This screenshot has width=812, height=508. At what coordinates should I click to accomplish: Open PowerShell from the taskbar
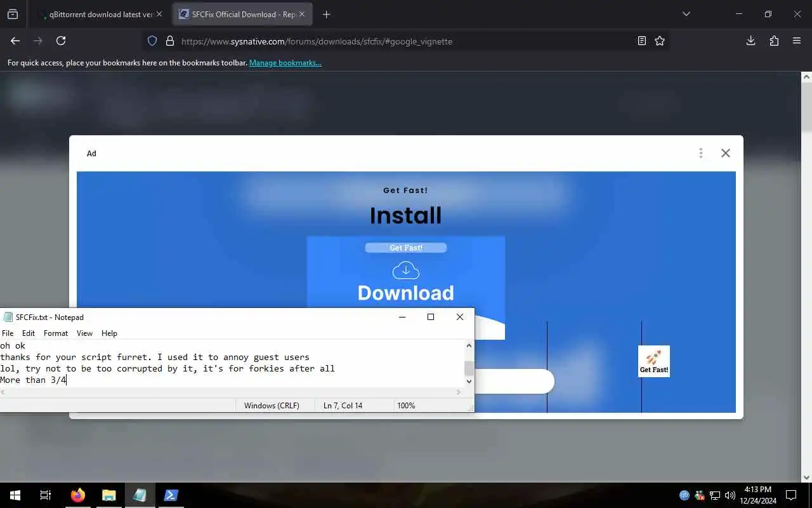(171, 495)
